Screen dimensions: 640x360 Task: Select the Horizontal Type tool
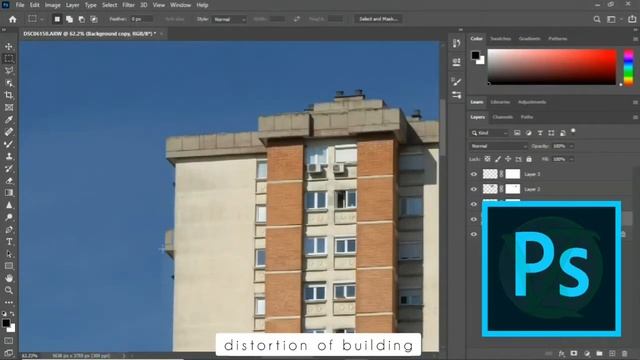pos(9,242)
